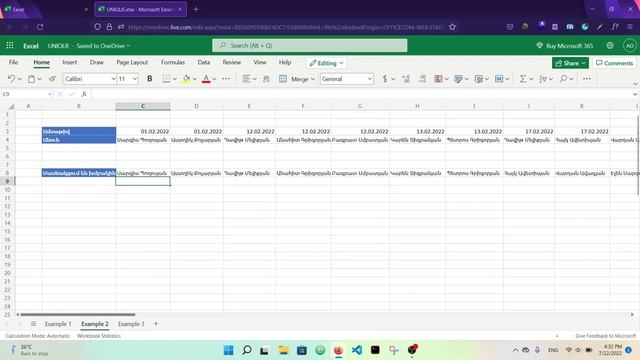Open the Excel settings gear

pos(610,45)
